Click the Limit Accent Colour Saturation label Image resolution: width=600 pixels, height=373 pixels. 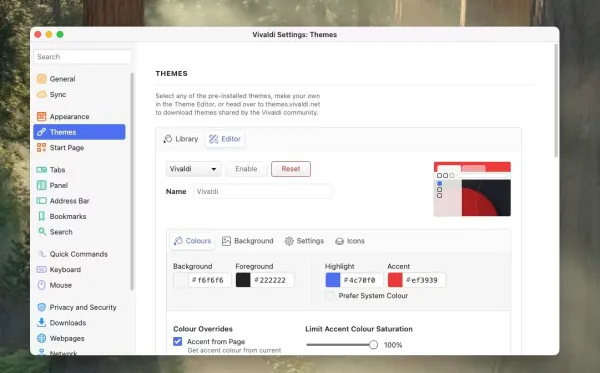[359, 329]
